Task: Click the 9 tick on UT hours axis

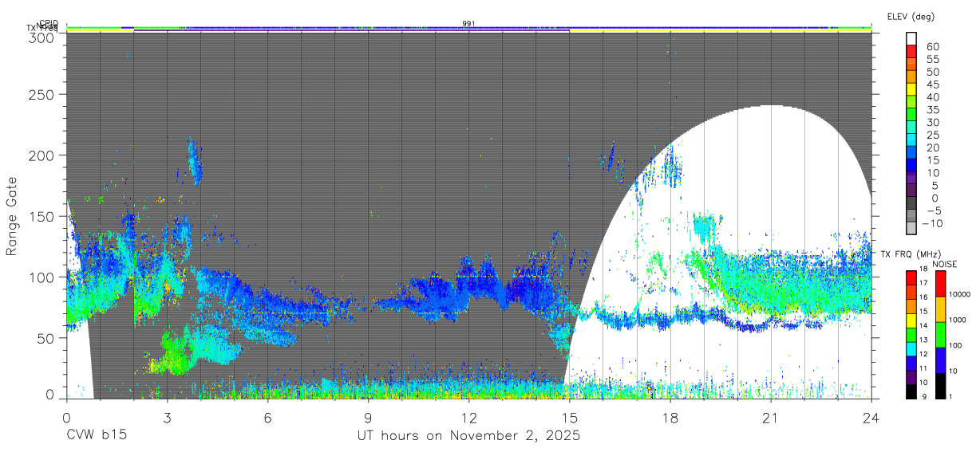Action: [368, 417]
